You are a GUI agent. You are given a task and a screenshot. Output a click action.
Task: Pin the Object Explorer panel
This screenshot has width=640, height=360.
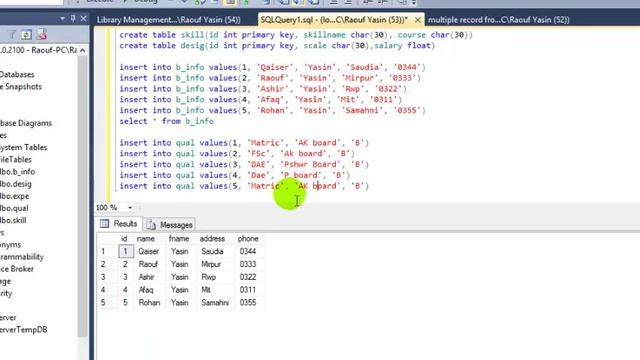(73, 18)
